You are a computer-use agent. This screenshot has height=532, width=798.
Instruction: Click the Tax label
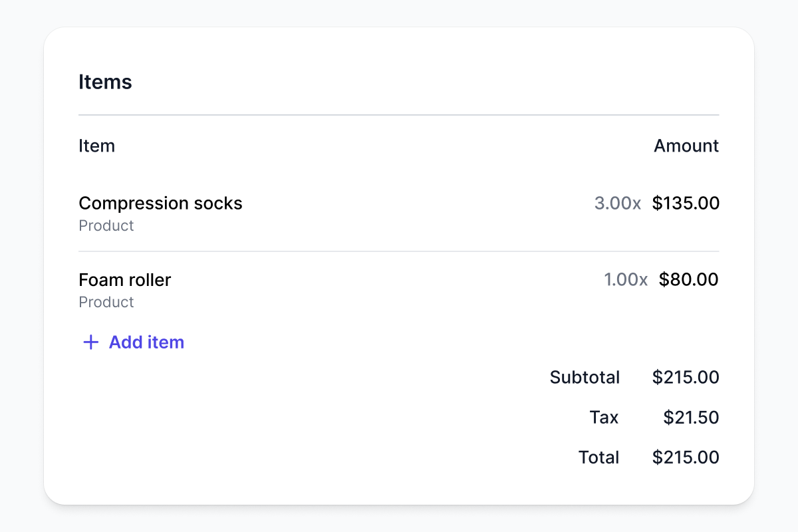click(604, 418)
